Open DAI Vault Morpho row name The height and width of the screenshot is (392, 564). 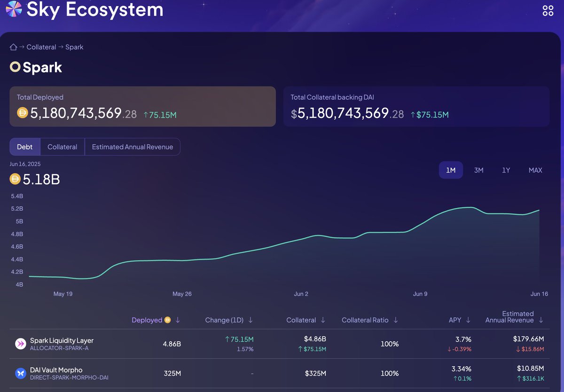[x=56, y=370]
